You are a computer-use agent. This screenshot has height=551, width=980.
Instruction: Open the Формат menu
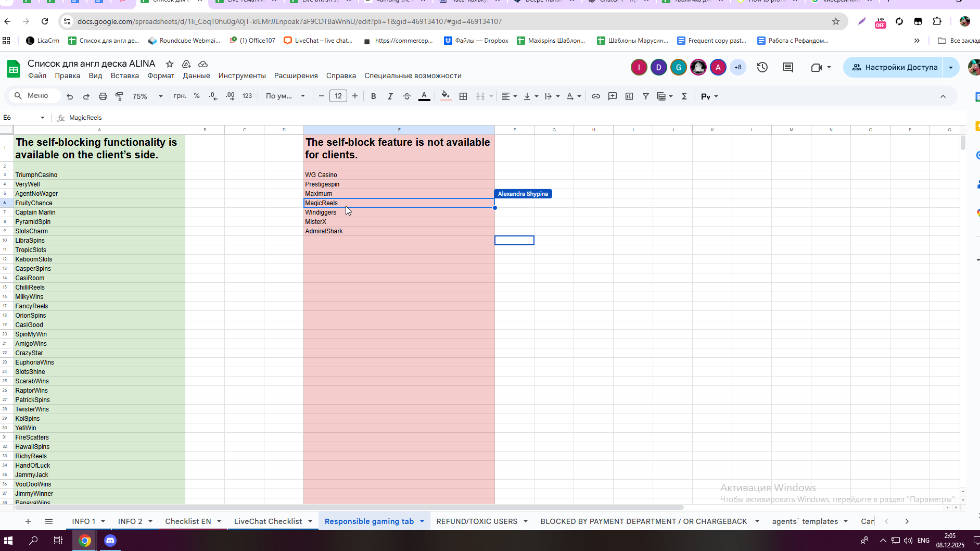[161, 76]
